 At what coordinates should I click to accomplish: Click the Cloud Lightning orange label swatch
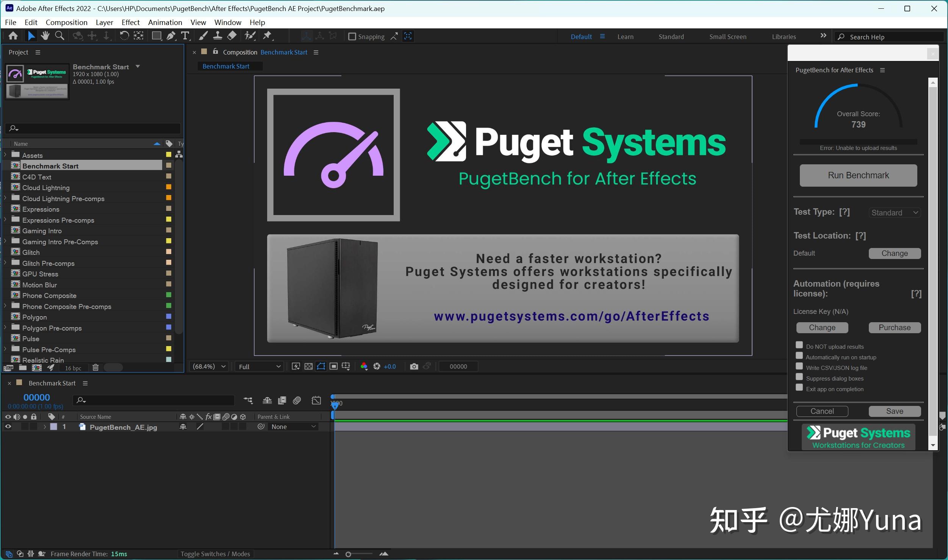[x=169, y=187]
